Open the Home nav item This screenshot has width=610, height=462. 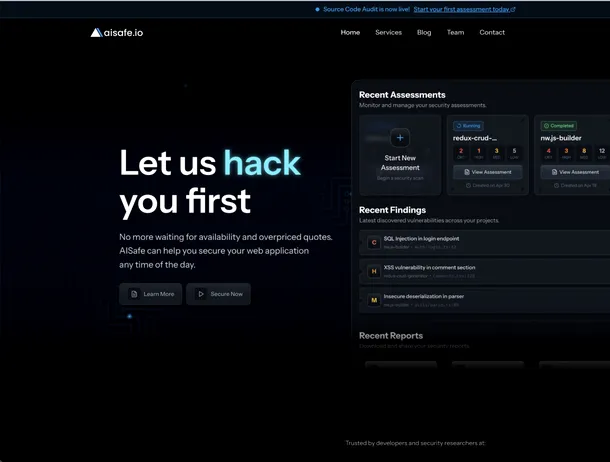pyautogui.click(x=350, y=33)
